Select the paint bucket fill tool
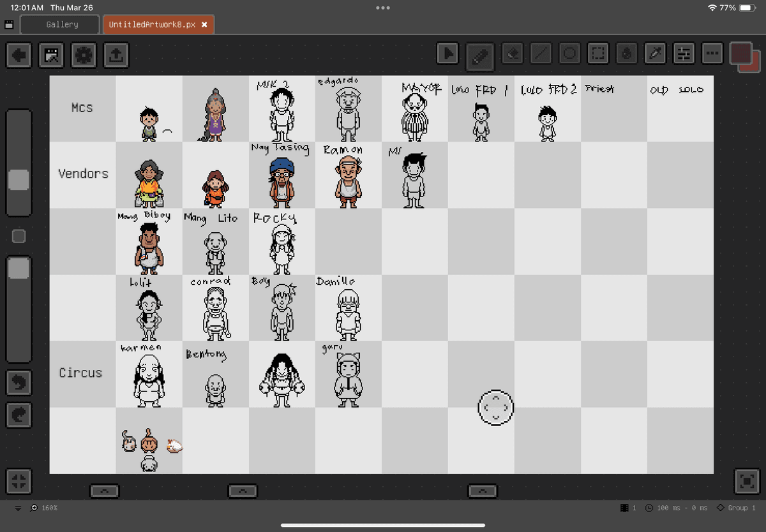The width and height of the screenshot is (766, 532). click(x=627, y=55)
